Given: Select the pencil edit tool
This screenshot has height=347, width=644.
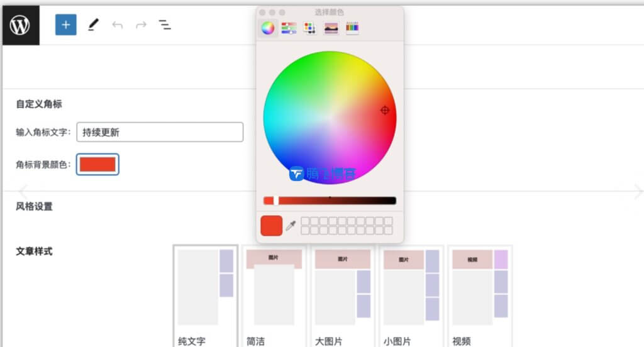Looking at the screenshot, I should (x=94, y=25).
